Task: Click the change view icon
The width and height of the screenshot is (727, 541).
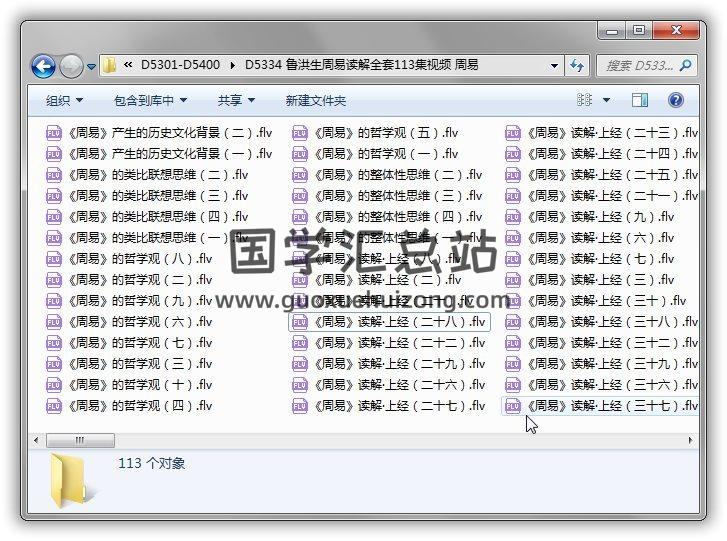Action: pos(585,100)
